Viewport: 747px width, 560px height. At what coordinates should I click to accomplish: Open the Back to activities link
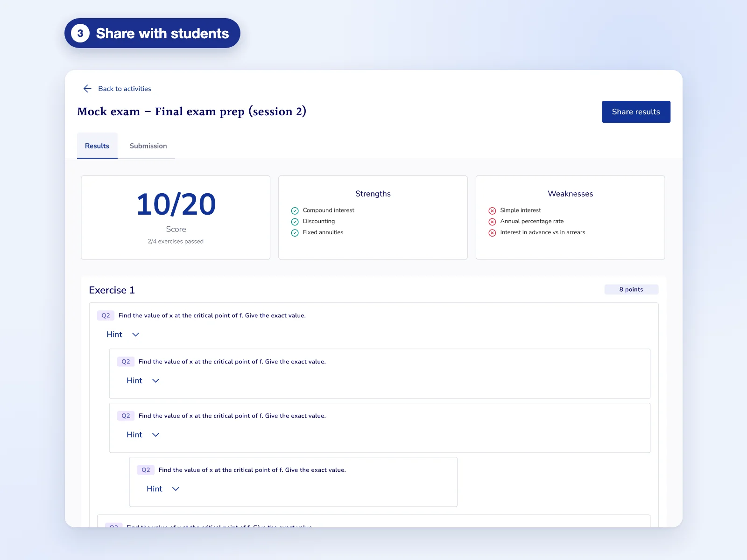click(x=125, y=89)
